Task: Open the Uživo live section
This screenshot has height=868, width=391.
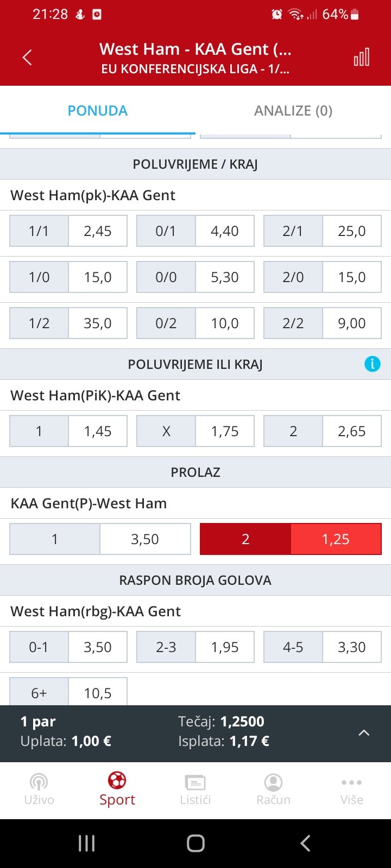Action: point(39,789)
